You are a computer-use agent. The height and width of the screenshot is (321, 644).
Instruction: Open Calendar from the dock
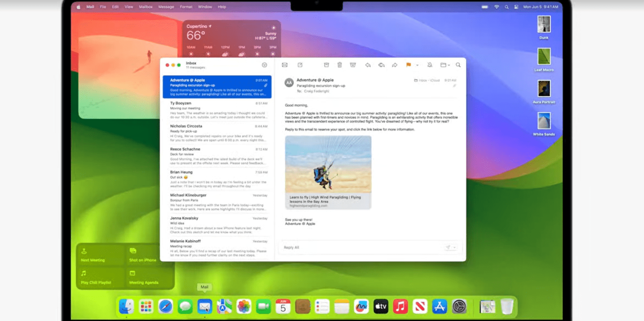(283, 307)
